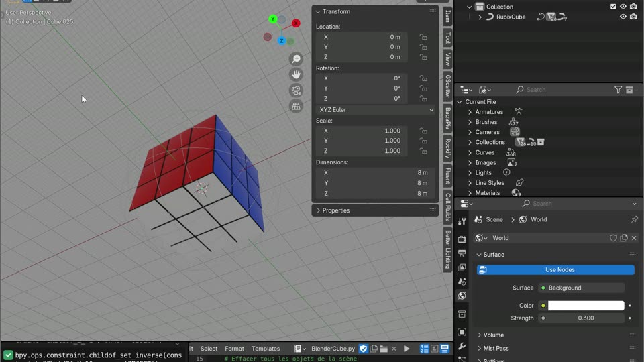Click meshes count icon on RubixCube row
The width and height of the screenshot is (644, 362).
click(551, 17)
